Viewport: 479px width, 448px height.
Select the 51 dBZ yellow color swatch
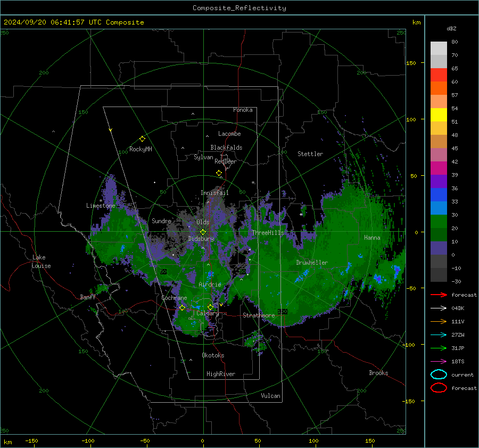point(439,115)
